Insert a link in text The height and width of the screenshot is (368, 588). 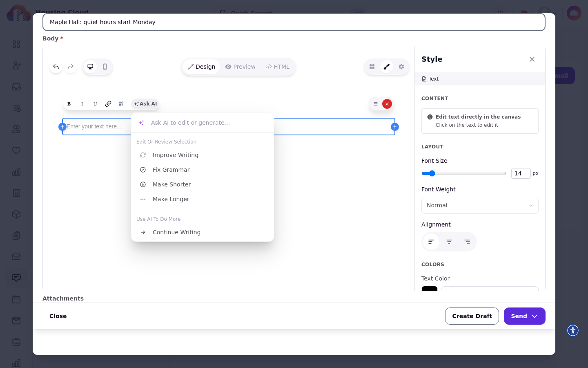coord(108,104)
